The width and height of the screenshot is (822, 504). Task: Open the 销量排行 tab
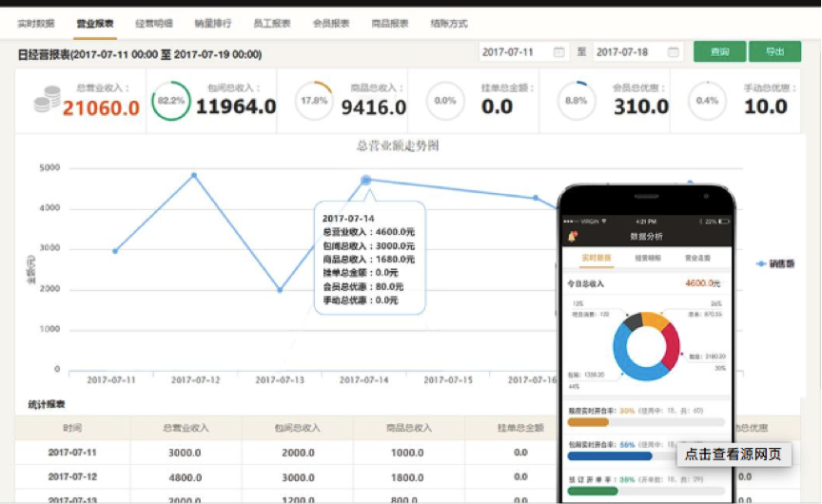[213, 24]
